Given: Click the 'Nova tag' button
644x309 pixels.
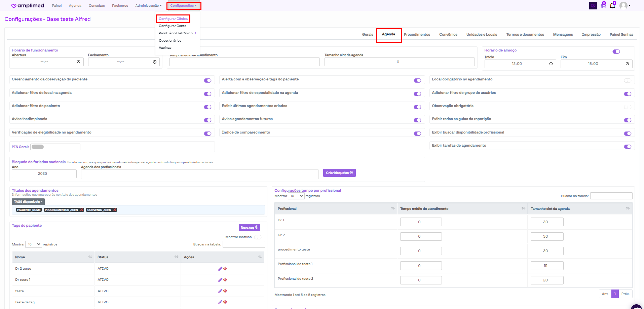Looking at the screenshot, I should tap(249, 228).
